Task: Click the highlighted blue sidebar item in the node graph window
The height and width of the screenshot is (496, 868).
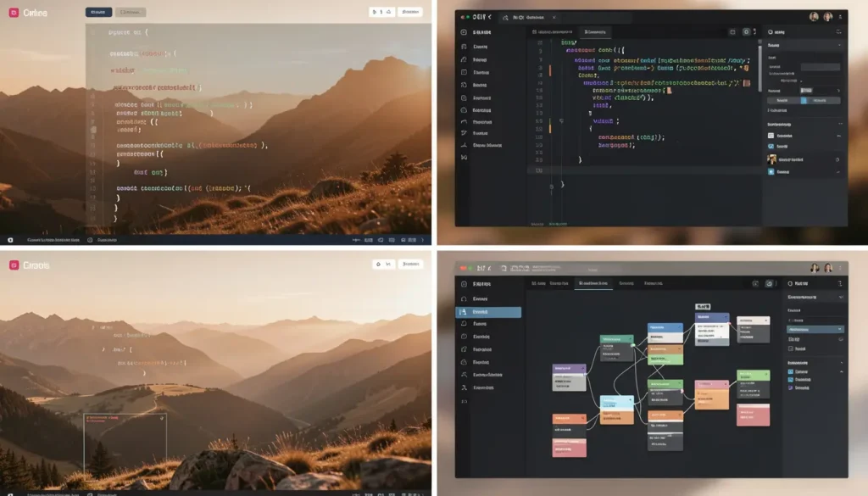Action: point(489,312)
